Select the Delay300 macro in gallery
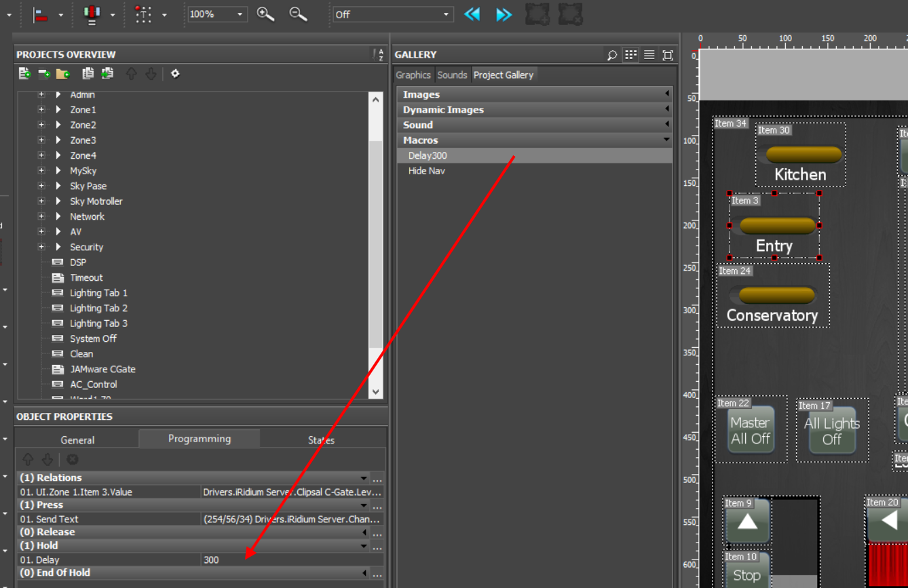This screenshot has width=908, height=588. (x=428, y=156)
